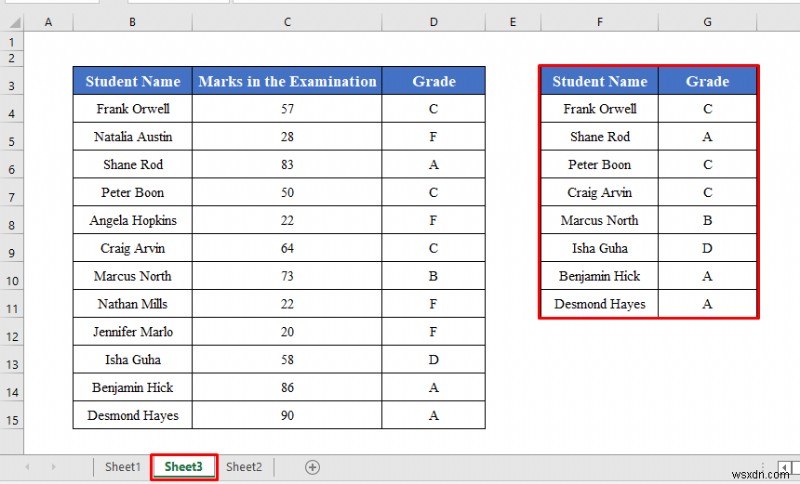Screen dimensions: 800x484
Task: Click 'Student Name' header in column B
Action: click(x=133, y=81)
